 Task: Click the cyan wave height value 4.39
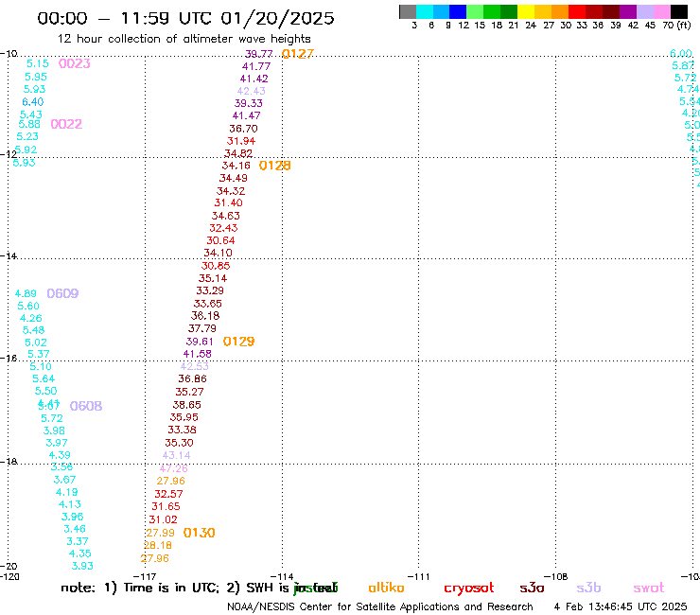tap(60, 455)
